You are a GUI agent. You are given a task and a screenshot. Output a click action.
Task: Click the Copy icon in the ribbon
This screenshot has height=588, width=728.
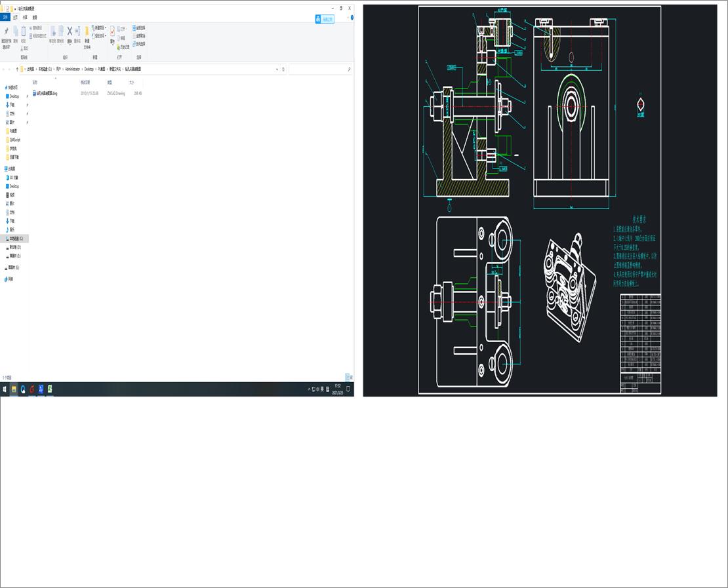[x=15, y=31]
